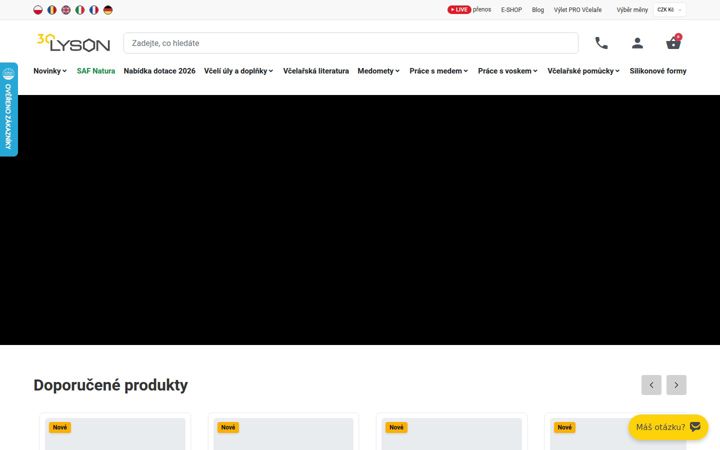Image resolution: width=720 pixels, height=450 pixels.
Task: Open the Ověřeno zákazníky side badge
Action: [x=9, y=109]
